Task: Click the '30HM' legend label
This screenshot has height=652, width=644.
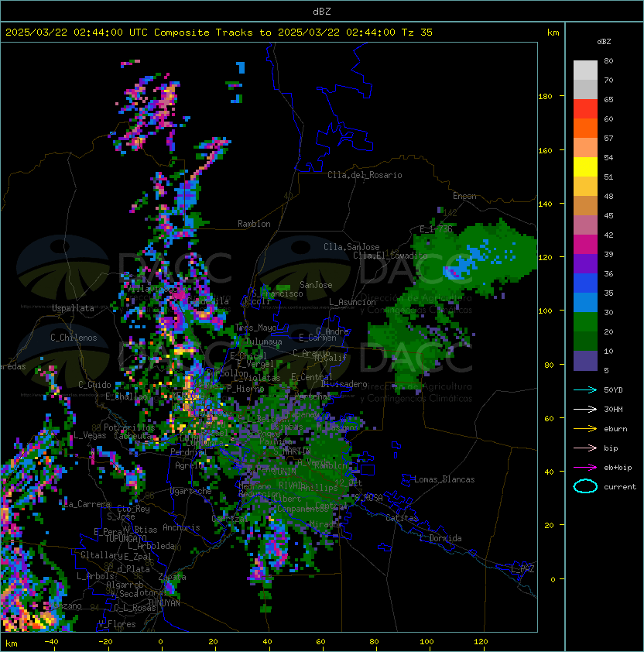Action: [x=613, y=409]
